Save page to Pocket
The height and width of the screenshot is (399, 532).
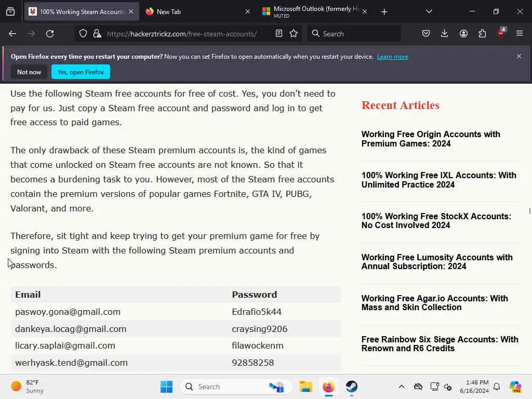coord(426,34)
